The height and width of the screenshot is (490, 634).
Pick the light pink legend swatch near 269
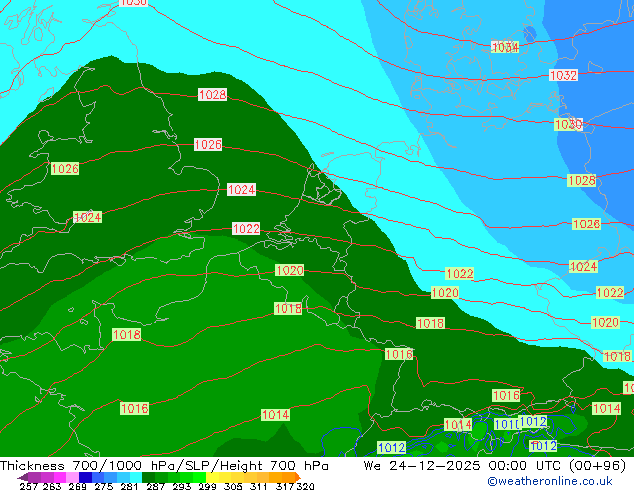pyautogui.click(x=72, y=477)
